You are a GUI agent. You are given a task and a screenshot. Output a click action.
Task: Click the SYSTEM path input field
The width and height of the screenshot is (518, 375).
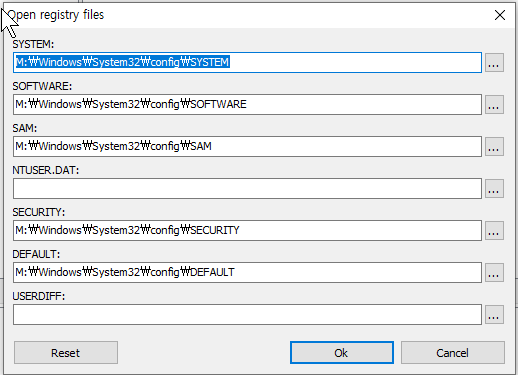pos(247,62)
